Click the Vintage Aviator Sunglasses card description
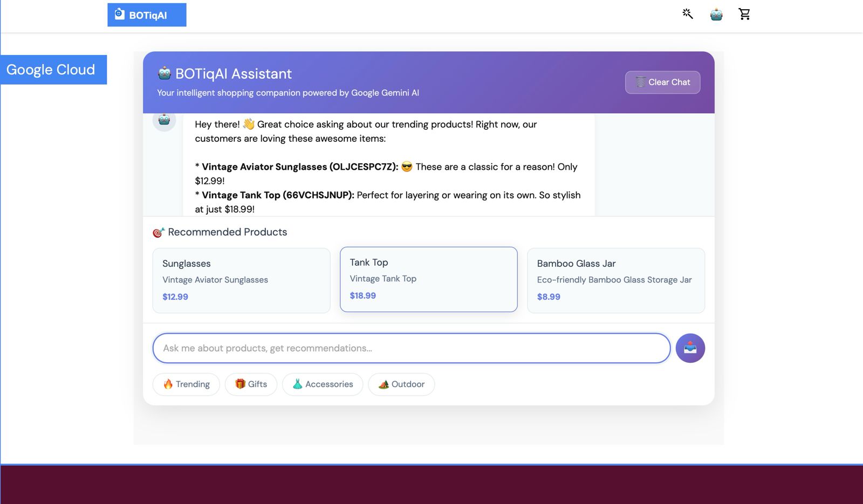 (215, 280)
